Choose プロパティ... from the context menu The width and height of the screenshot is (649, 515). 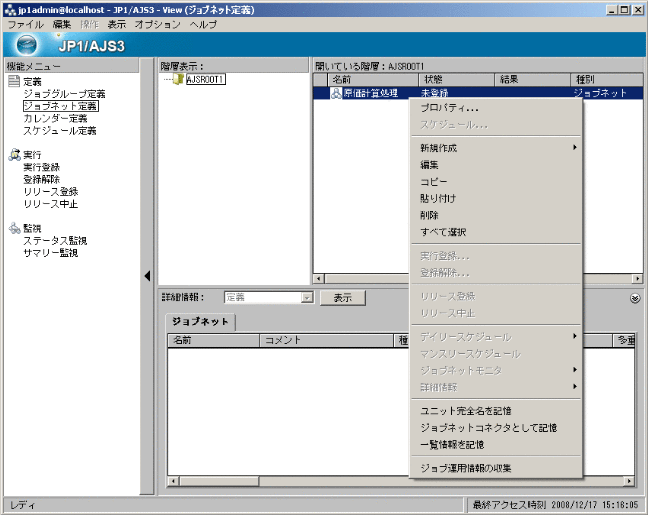496,108
